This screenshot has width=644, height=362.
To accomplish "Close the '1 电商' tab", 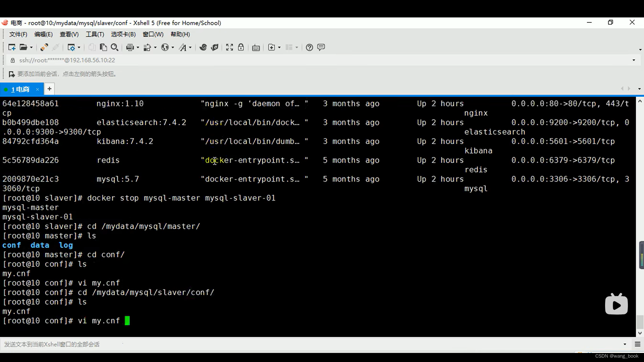I will 38,89.
